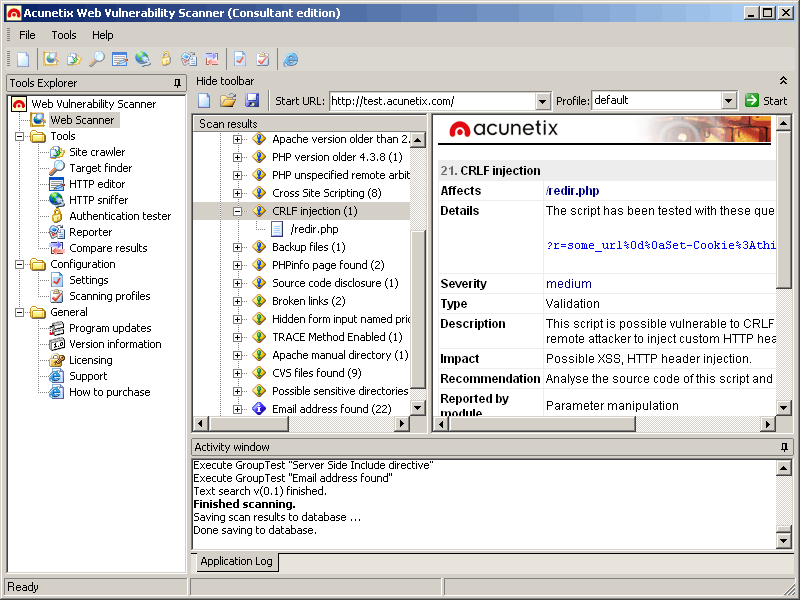
Task: Open the Start URL dropdown list
Action: [x=543, y=101]
